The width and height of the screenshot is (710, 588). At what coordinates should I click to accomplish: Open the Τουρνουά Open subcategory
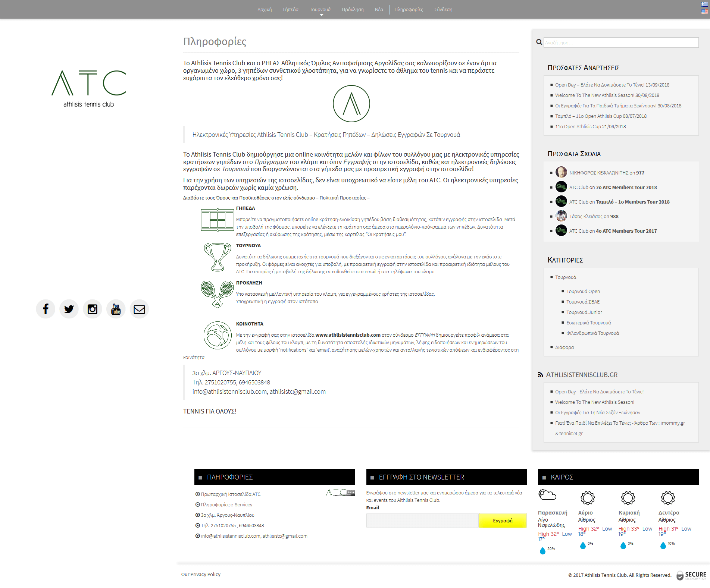click(x=583, y=292)
